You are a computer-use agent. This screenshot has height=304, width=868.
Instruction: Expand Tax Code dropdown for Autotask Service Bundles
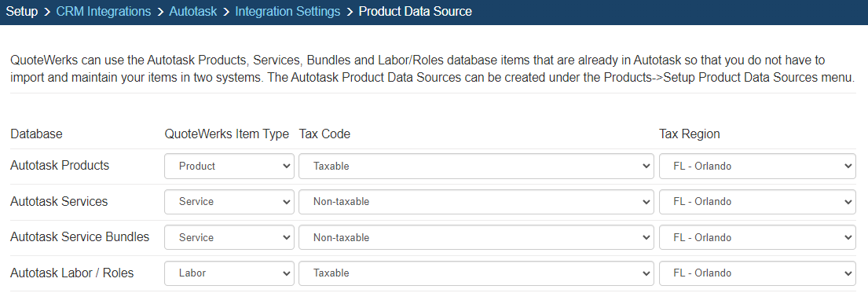(476, 237)
